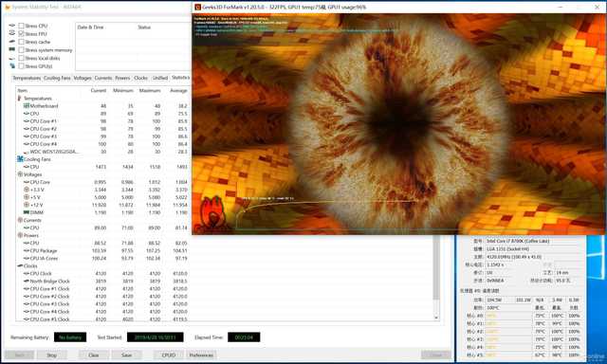Open the Preferences button
This screenshot has width=607, height=364.
201,355
